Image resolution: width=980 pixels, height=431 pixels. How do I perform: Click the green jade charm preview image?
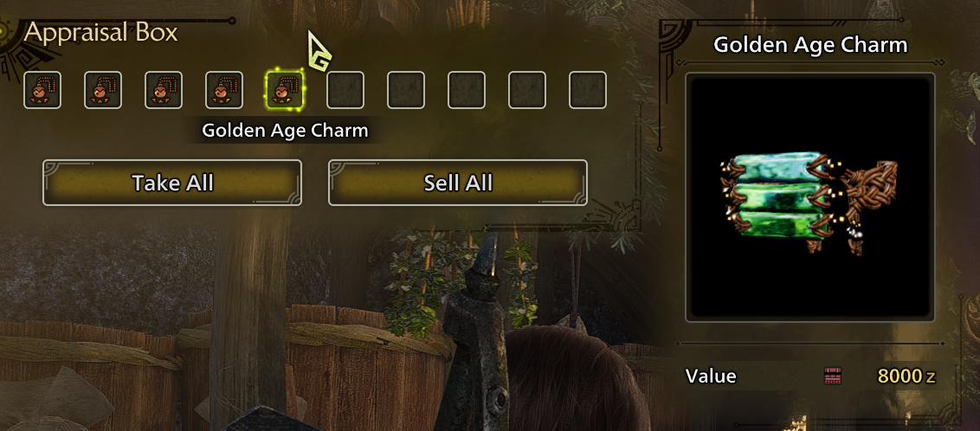coord(810,197)
